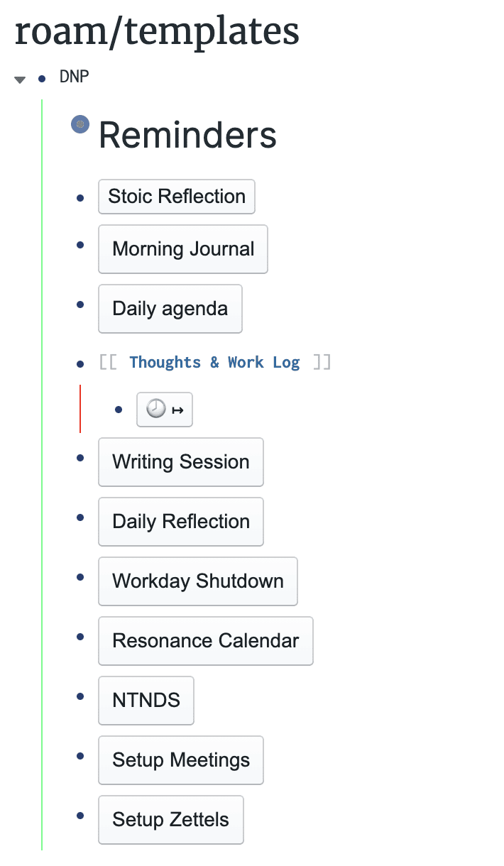Viewport: 504px width, 866px height.
Task: Click the bullet next to Stoic Reflection
Action: coord(80,198)
